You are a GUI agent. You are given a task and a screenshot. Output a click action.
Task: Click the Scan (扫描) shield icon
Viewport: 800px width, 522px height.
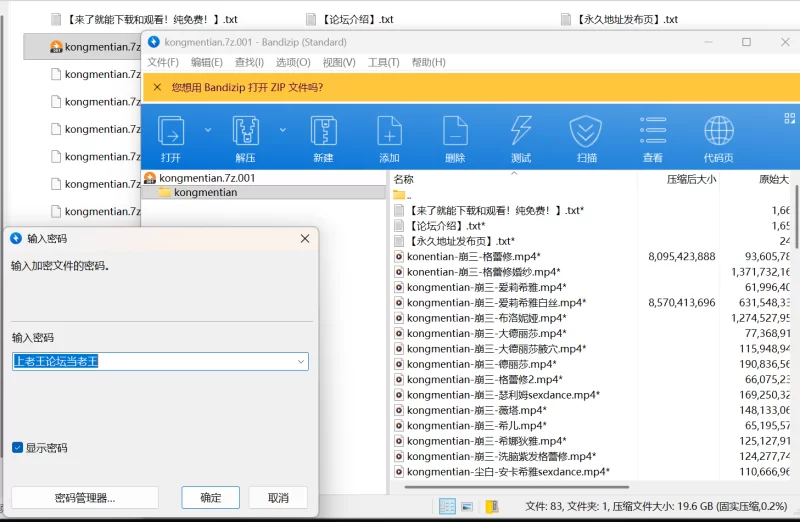coord(586,131)
